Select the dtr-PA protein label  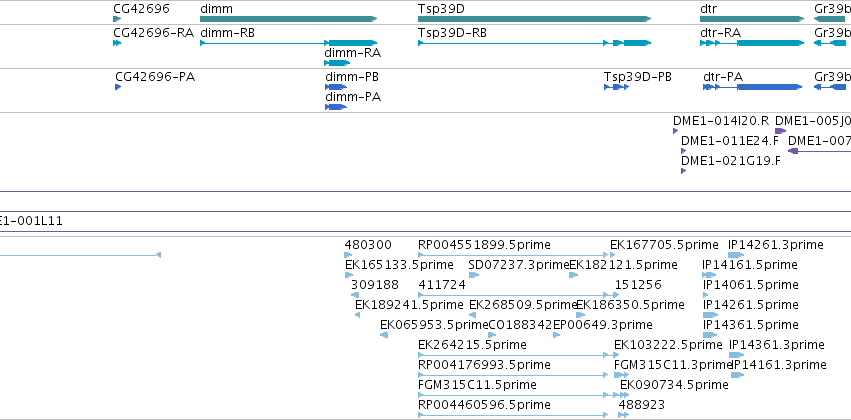pos(723,77)
